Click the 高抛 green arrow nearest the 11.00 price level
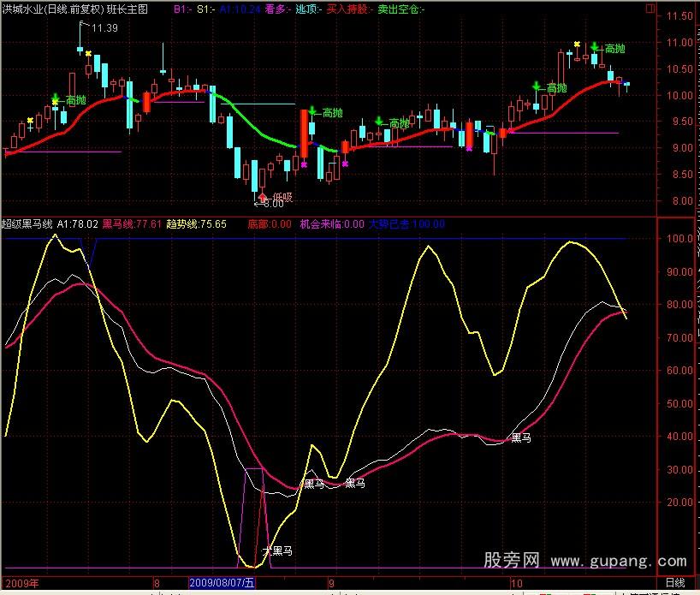Screen dimensions: 700x595 (x=594, y=46)
